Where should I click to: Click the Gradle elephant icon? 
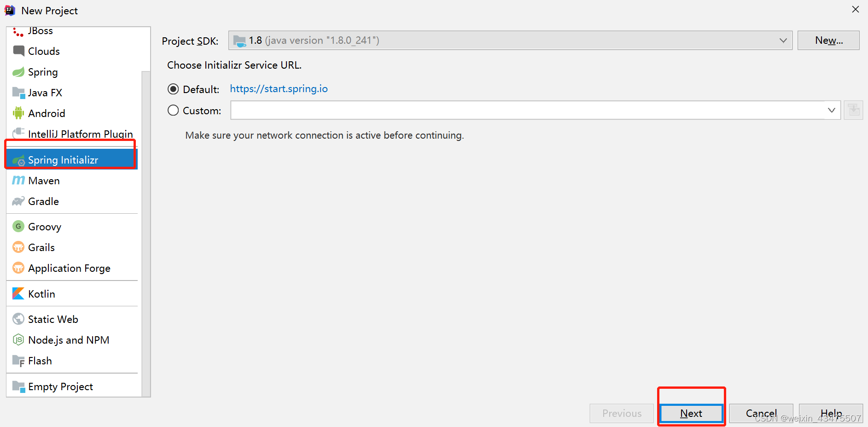[18, 201]
